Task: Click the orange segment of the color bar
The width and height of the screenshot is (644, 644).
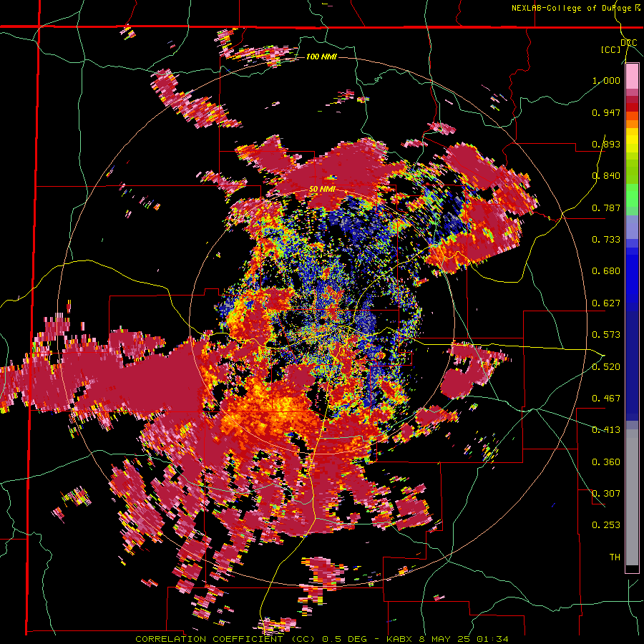Action: click(x=632, y=124)
